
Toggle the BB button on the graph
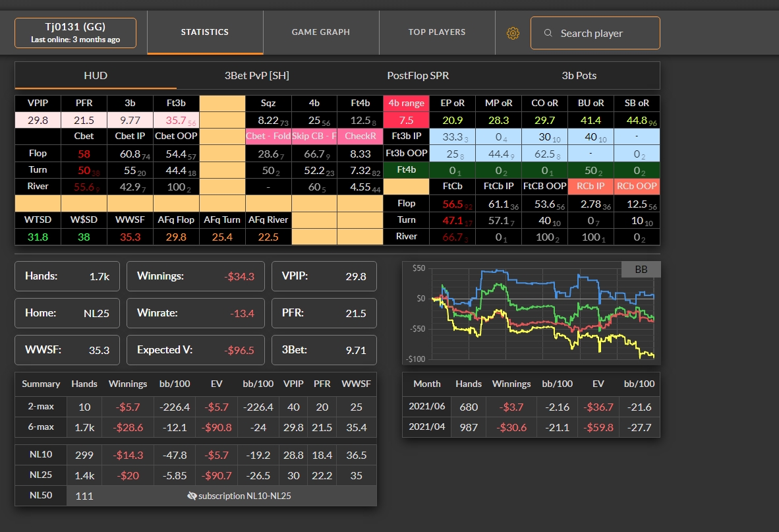(x=641, y=270)
